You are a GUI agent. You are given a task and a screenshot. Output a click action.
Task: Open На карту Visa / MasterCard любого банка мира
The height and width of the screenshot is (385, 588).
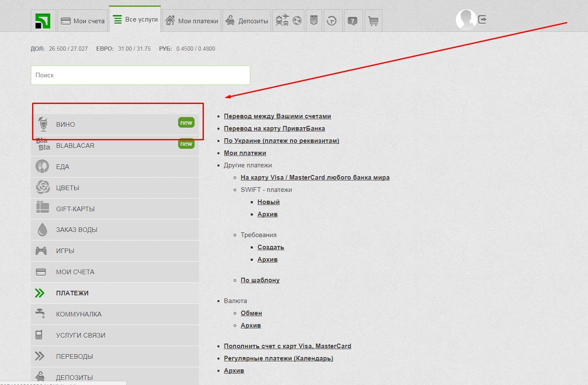coord(315,177)
